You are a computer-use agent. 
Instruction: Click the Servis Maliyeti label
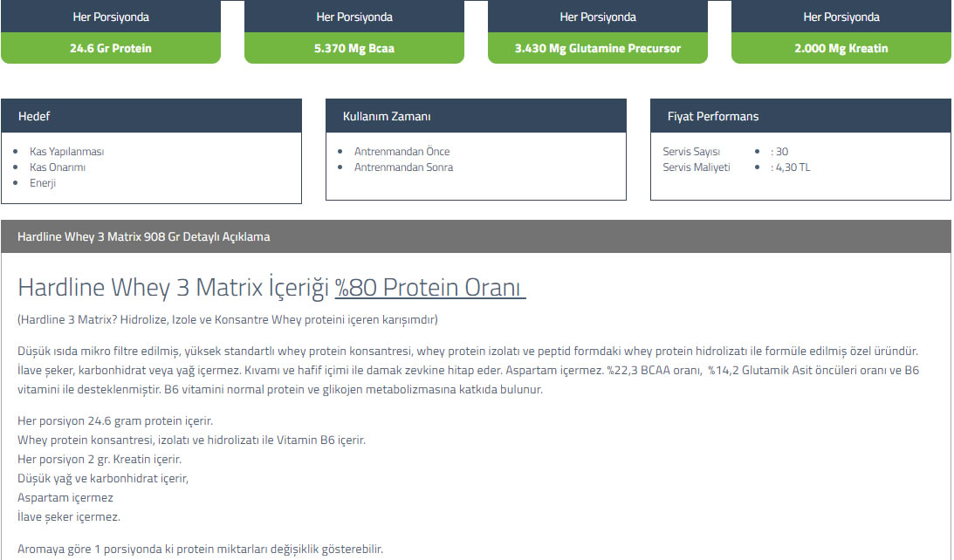point(697,167)
